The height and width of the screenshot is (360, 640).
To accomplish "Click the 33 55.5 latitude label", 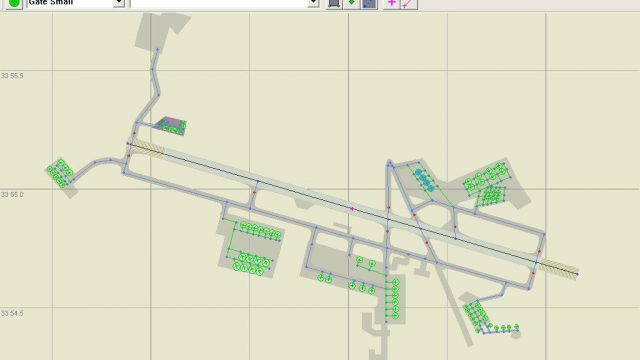I will 12,76.
